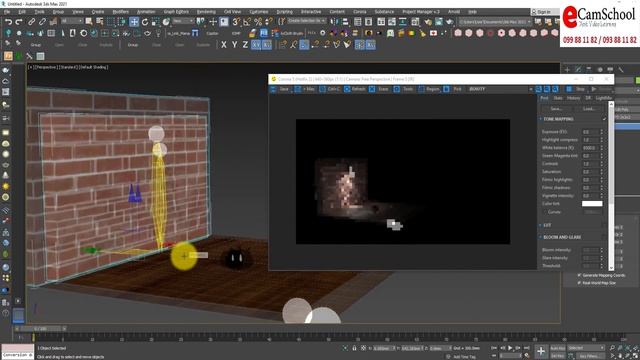640x360 pixels.
Task: Constrain transform to the Z axis
Action: point(245,45)
